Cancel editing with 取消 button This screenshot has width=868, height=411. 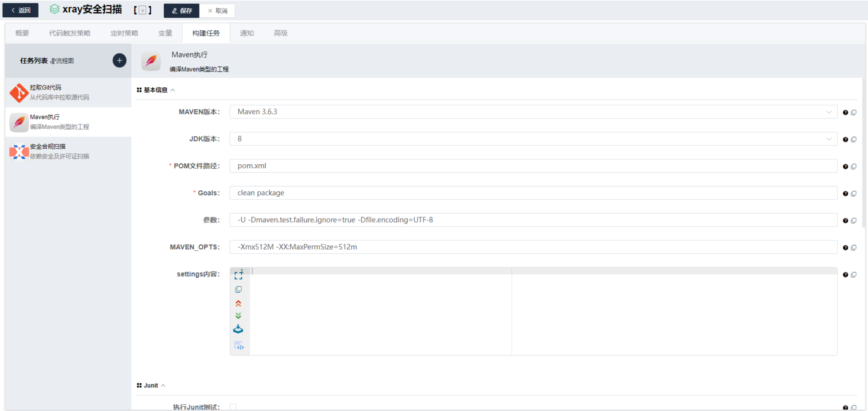pos(217,11)
